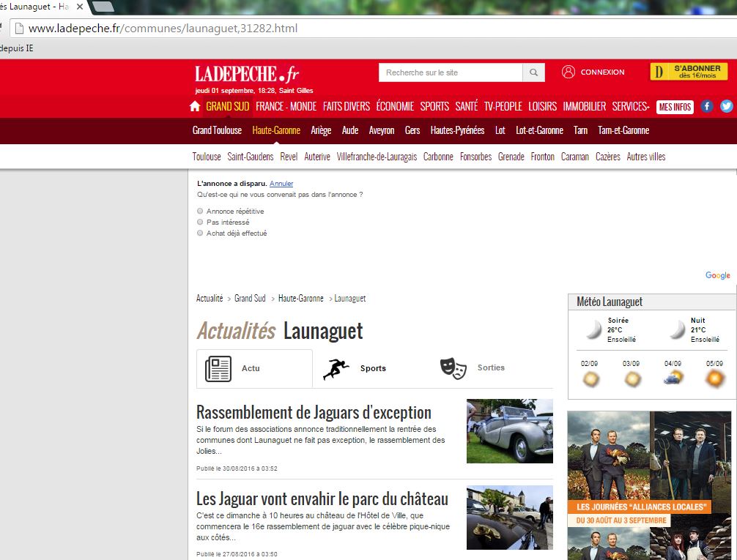Viewport: 737px width, 560px height.
Task: Click the silver Jaguar car thumbnail
Action: pyautogui.click(x=509, y=431)
